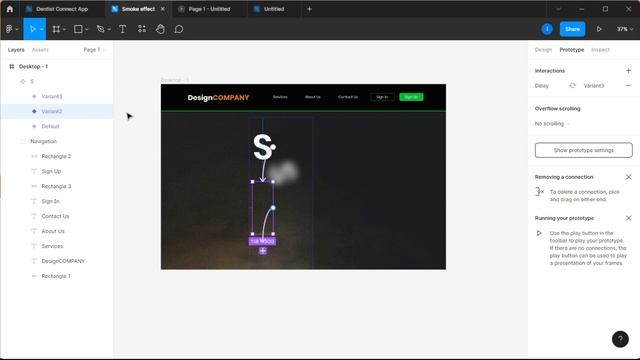Play the prototype presentation
640x360 pixels.
tap(599, 29)
